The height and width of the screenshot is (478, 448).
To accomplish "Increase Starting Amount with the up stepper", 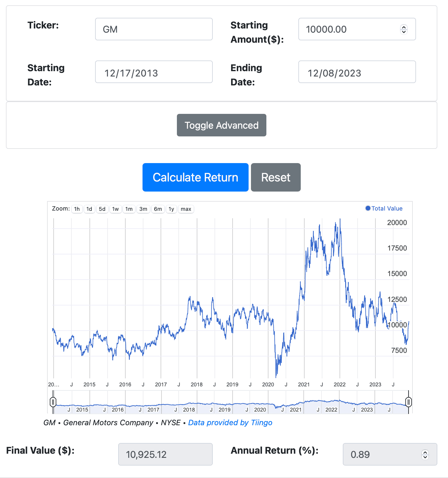I will click(x=404, y=27).
